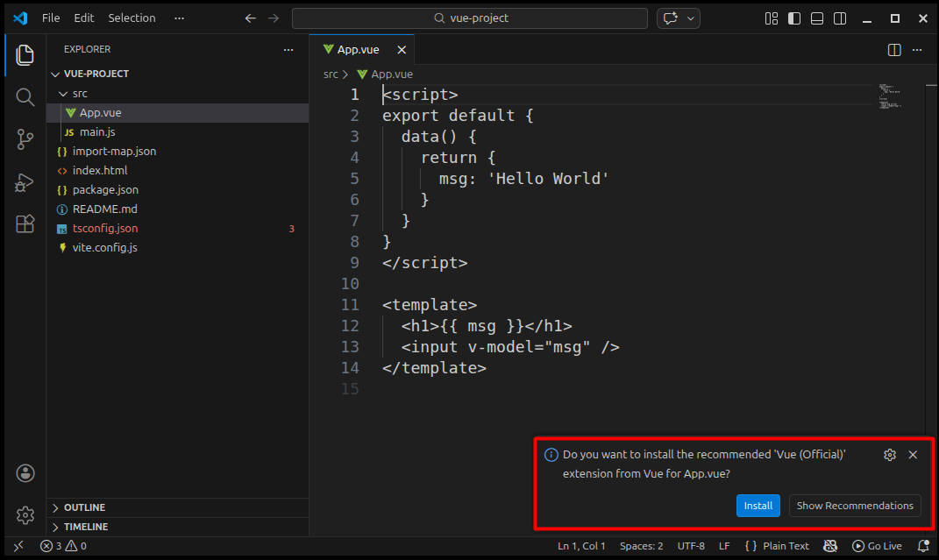Open the overflow menu ellipsis in menu bar

pyautogui.click(x=179, y=18)
